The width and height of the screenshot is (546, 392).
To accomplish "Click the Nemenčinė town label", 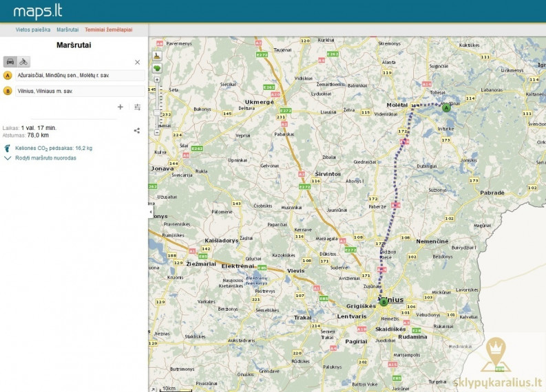I will point(432,241).
